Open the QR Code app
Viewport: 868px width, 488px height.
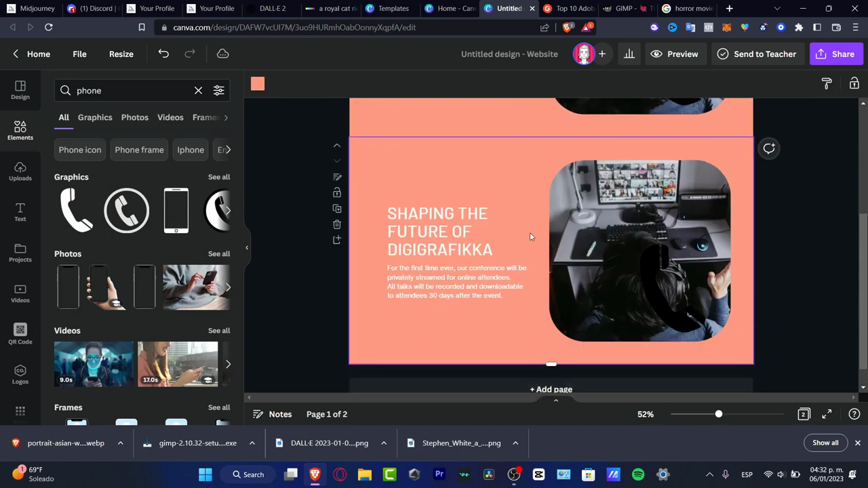click(20, 334)
